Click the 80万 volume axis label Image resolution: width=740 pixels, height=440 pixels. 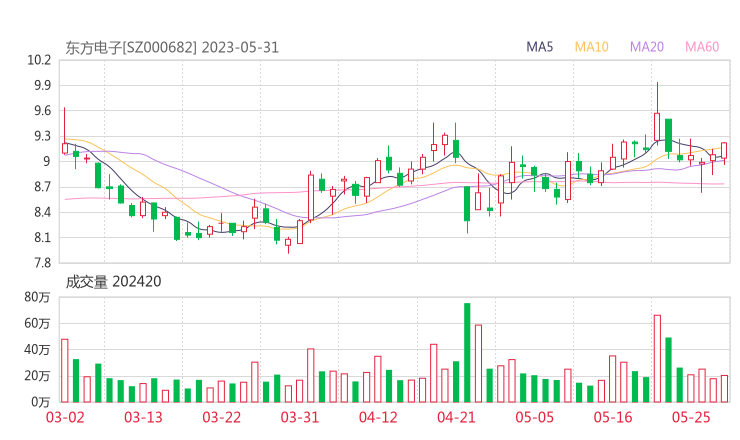[x=37, y=297]
